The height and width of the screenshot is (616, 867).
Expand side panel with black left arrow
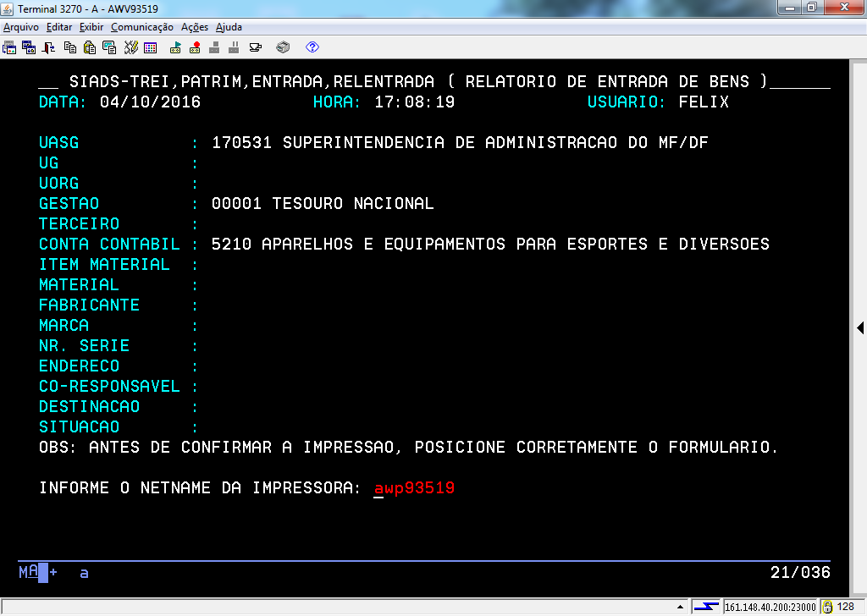coord(860,327)
